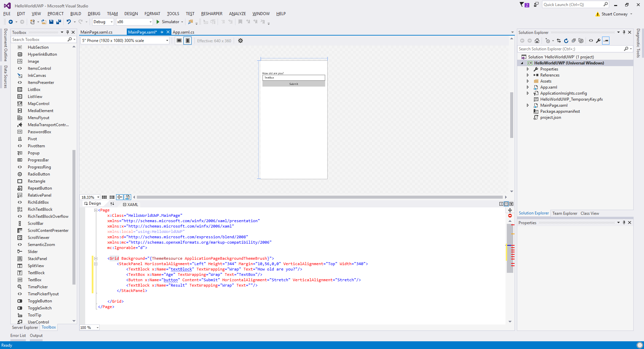The image size is (644, 349).
Task: Open the x86 platform dropdown
Action: [x=151, y=22]
